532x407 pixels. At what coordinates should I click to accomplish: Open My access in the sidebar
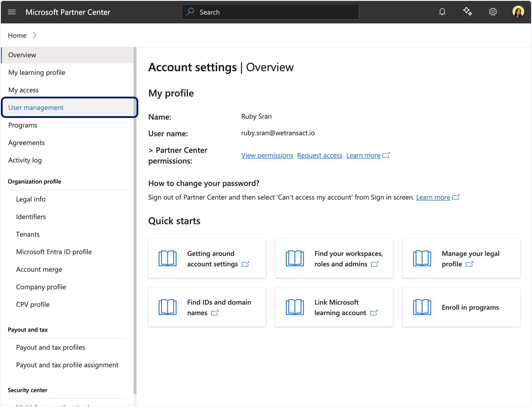[x=67, y=90]
